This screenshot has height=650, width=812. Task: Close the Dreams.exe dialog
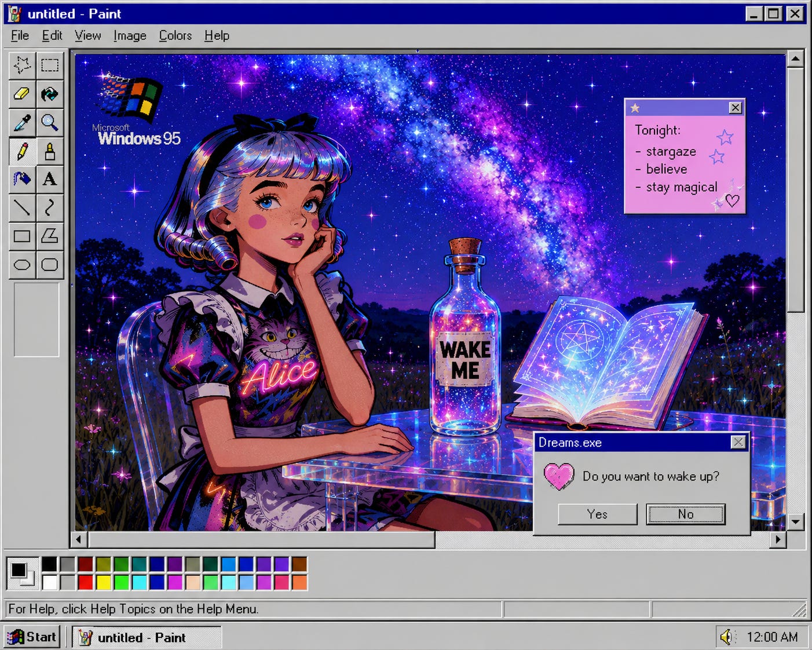[x=738, y=443]
